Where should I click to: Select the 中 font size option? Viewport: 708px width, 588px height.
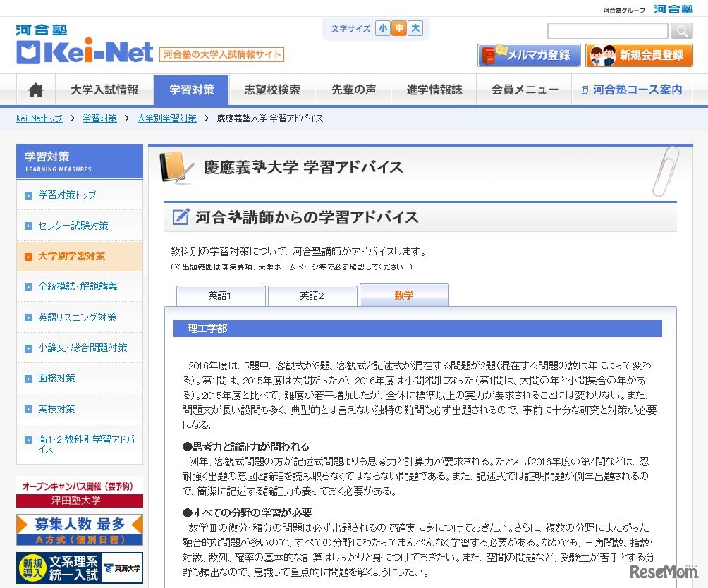click(400, 28)
